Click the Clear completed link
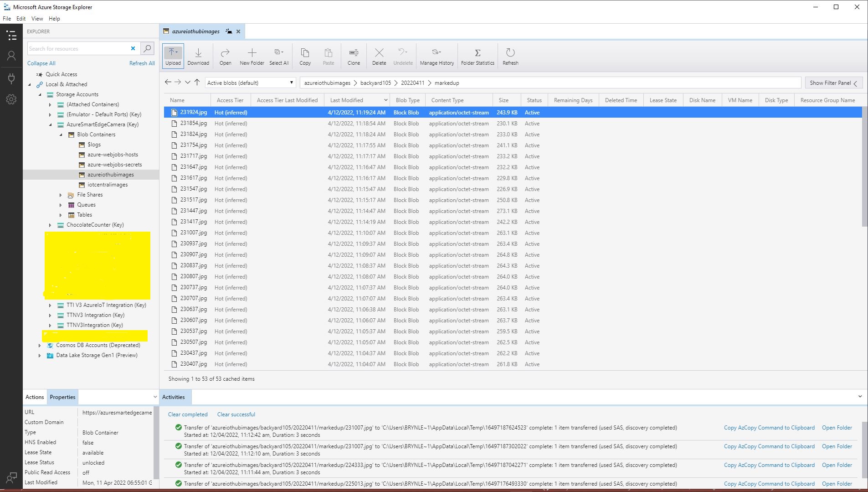This screenshot has height=492, width=868. 188,414
